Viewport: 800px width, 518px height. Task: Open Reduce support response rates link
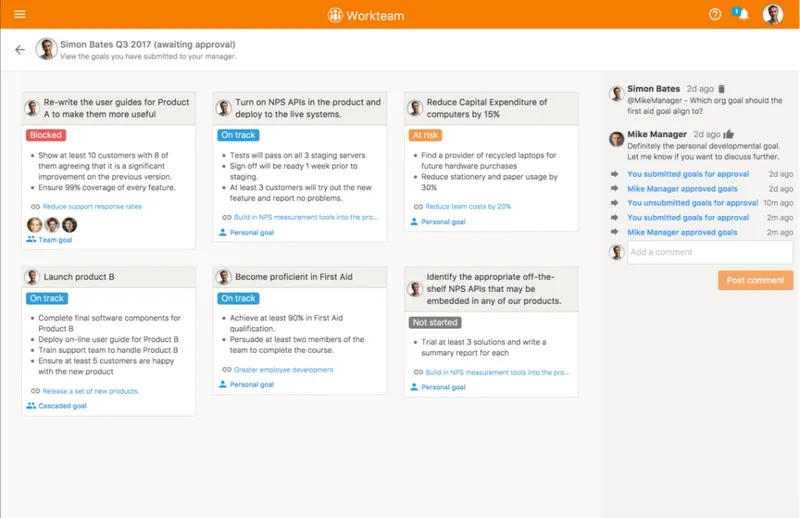click(92, 207)
